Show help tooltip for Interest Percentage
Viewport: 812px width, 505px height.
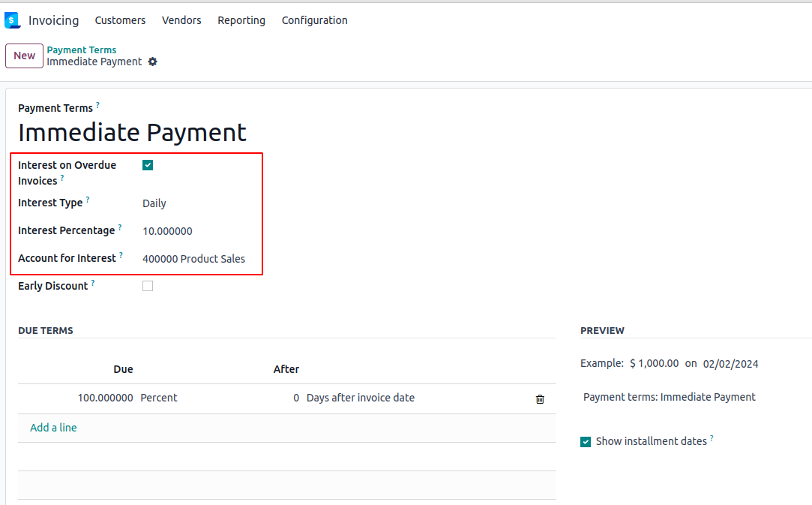(x=120, y=227)
